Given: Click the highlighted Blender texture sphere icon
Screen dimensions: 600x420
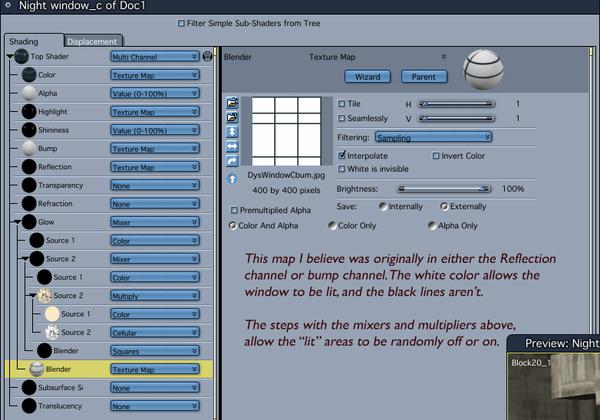Looking at the screenshot, I should coord(37,369).
